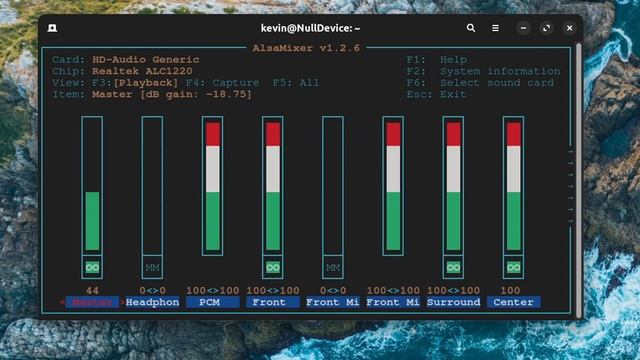Screen dimensions: 640x360
Task: Click the Surround 100<>100 value
Action: 453,290
